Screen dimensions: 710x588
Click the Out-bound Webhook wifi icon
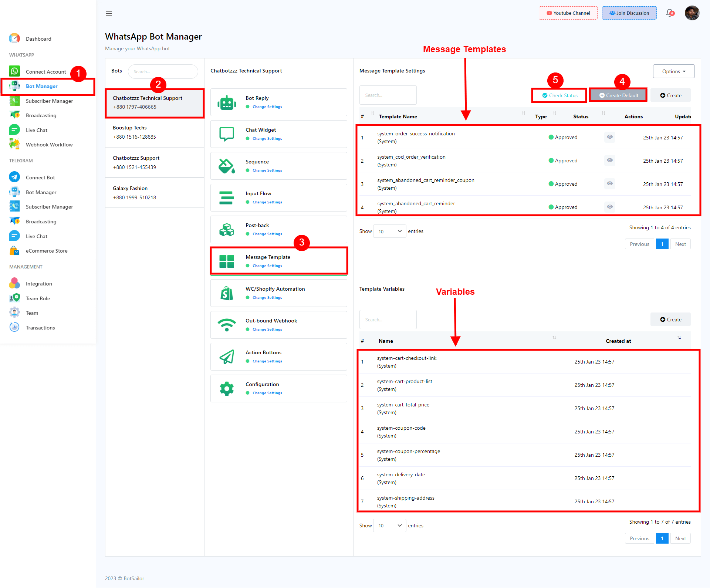click(x=227, y=325)
